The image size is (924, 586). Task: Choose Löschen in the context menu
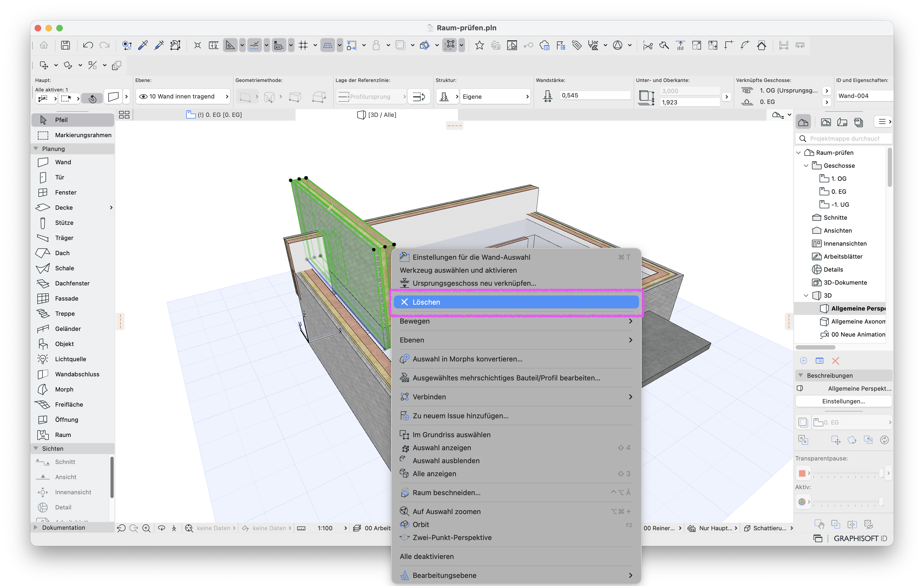point(516,302)
